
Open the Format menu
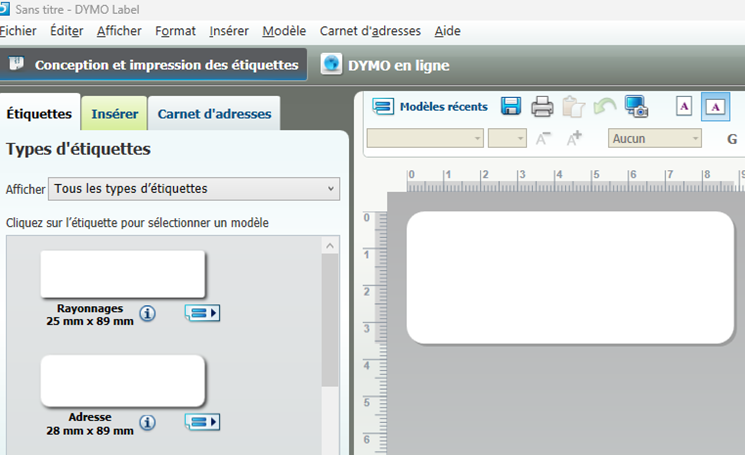175,31
